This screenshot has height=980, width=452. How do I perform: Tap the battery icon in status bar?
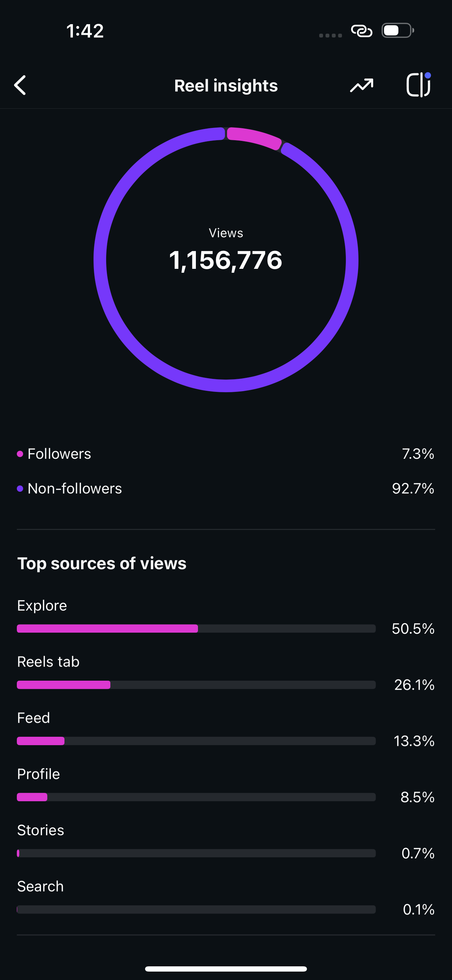point(398,30)
